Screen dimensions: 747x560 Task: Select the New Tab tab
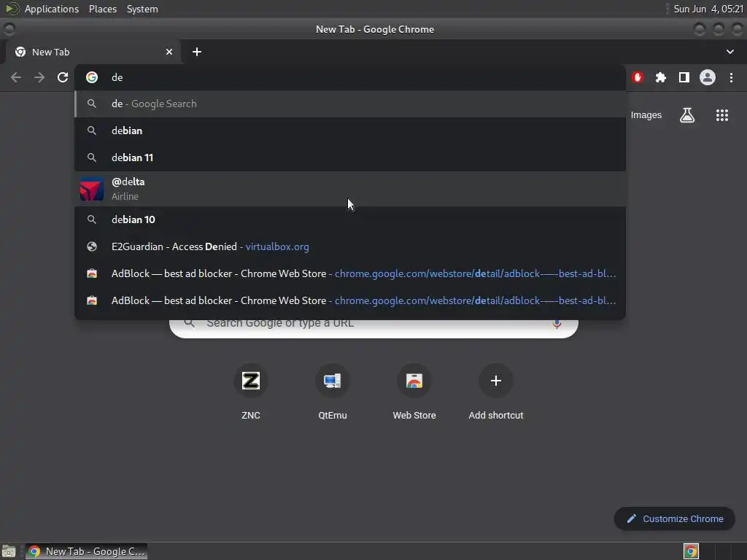(x=93, y=52)
